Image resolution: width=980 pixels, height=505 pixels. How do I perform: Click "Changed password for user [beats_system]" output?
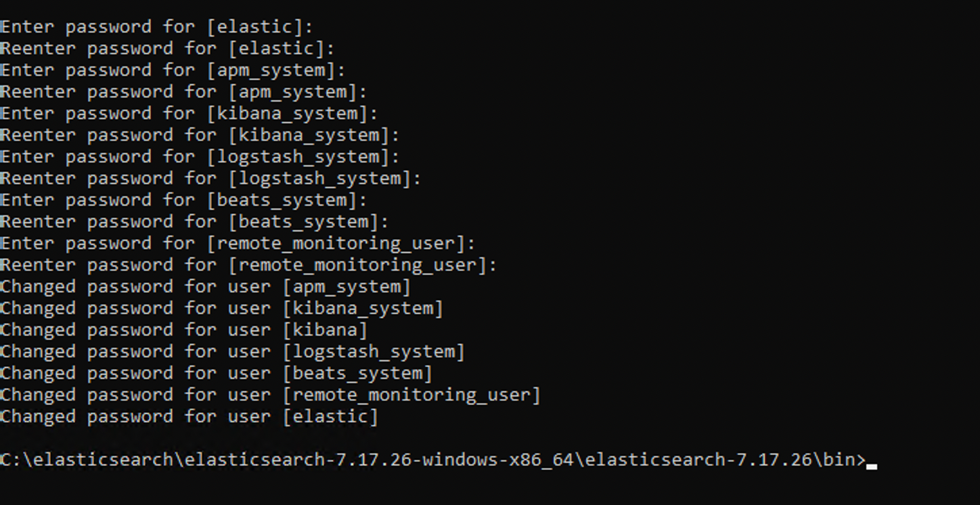click(217, 374)
